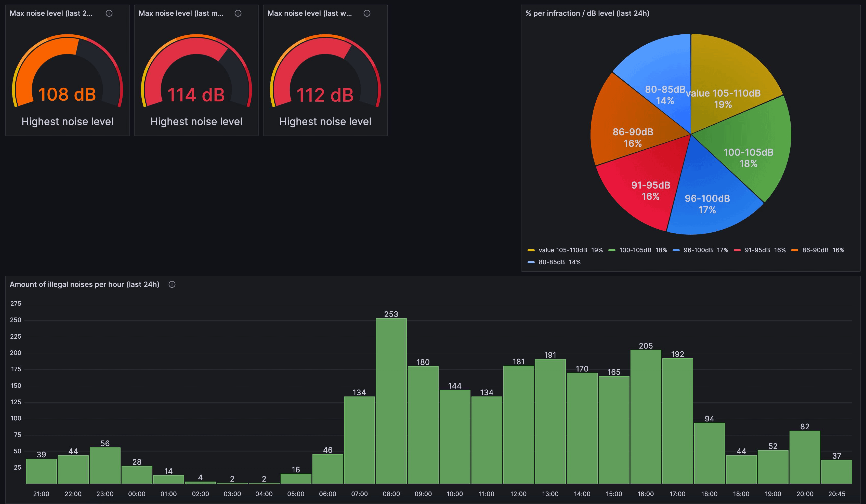Toggle the 91-95dB legend item
This screenshot has width=866, height=504.
tap(757, 250)
